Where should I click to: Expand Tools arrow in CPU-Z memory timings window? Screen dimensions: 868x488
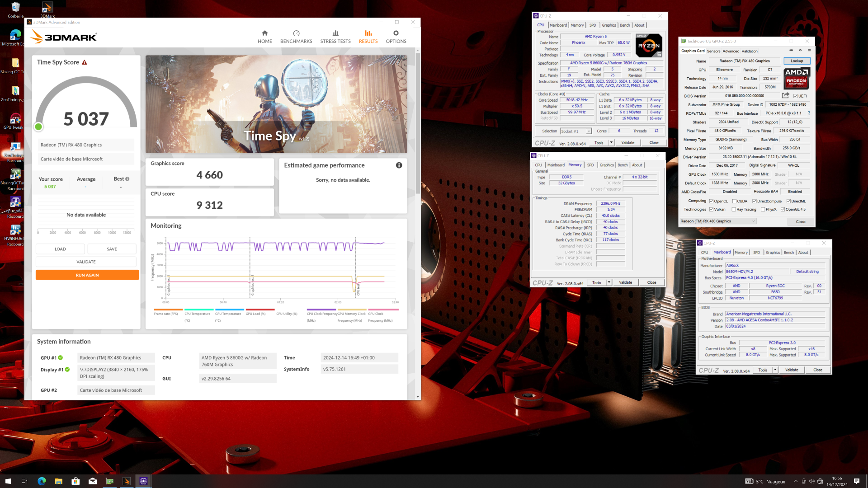[x=609, y=282]
